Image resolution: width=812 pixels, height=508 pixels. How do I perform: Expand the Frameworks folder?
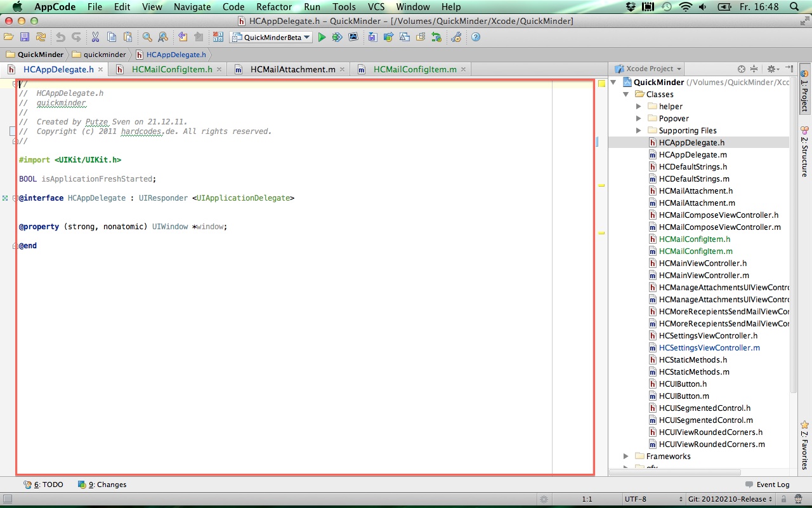click(x=626, y=457)
